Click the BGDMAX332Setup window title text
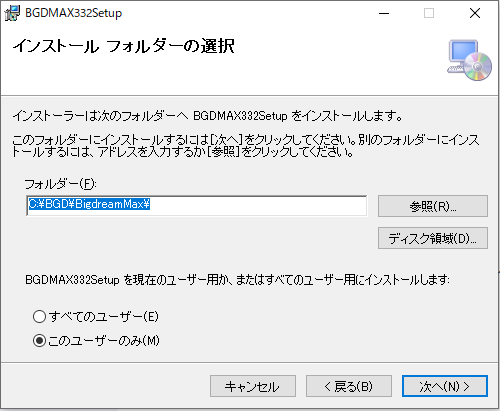The width and height of the screenshot is (500, 411). (74, 13)
